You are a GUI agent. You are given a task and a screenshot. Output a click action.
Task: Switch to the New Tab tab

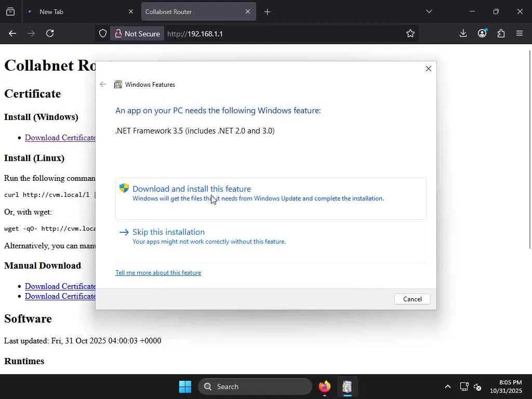[81, 11]
